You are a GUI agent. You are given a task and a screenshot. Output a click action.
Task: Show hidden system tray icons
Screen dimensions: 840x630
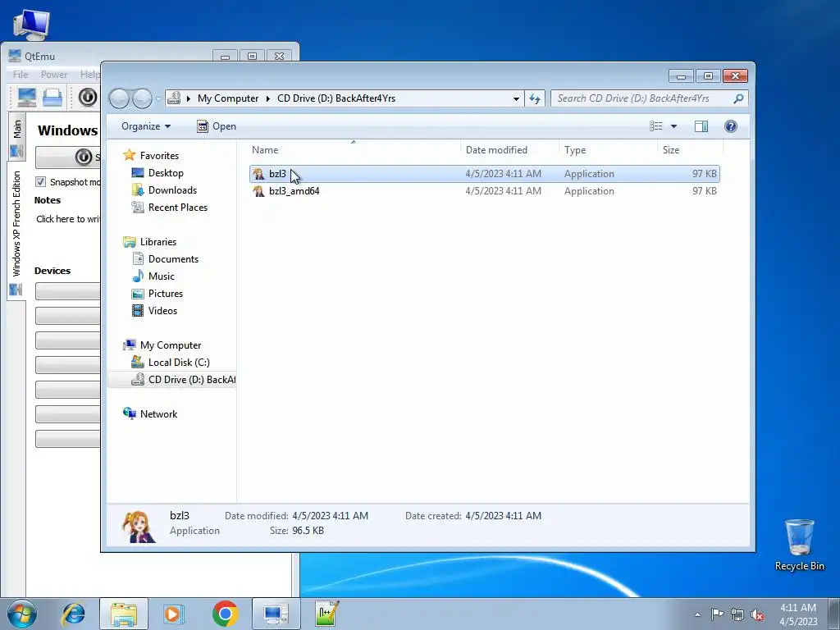pyautogui.click(x=697, y=614)
